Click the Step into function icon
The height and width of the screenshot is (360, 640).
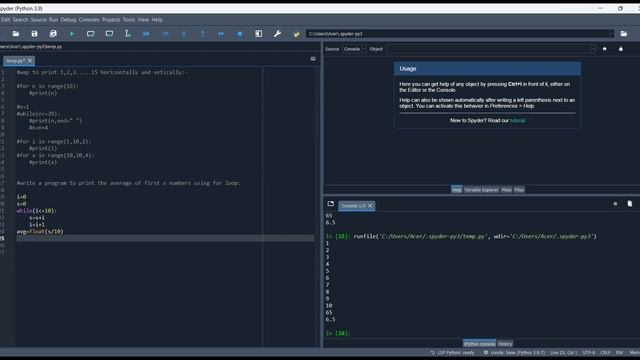pyautogui.click(x=184, y=34)
